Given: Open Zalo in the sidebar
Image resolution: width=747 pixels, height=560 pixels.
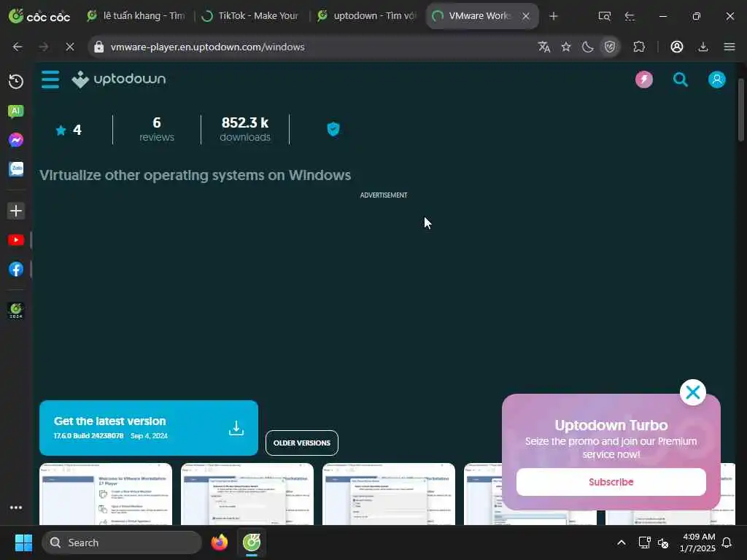Looking at the screenshot, I should [x=16, y=169].
